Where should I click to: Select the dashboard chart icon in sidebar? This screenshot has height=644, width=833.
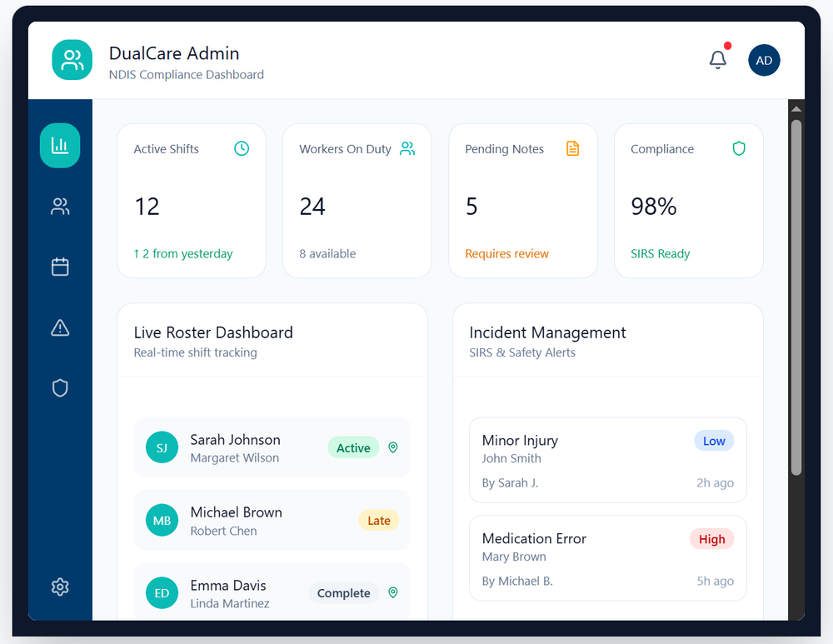(60, 146)
